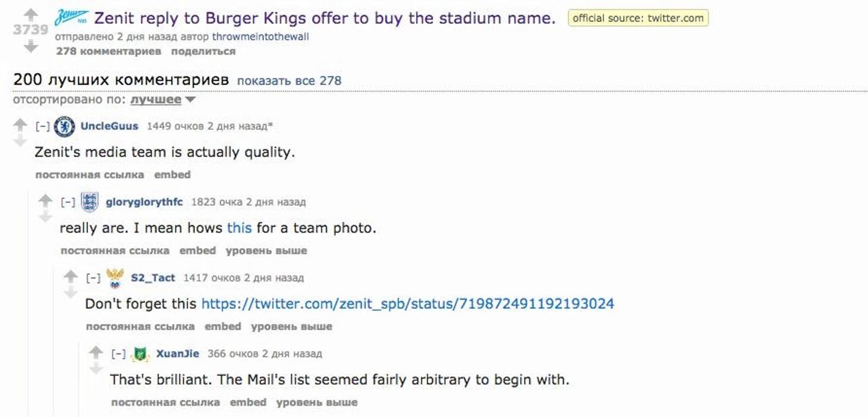This screenshot has height=417, width=868.
Task: Click the Chelsea flair icon beside UncleGuus
Action: (64, 126)
